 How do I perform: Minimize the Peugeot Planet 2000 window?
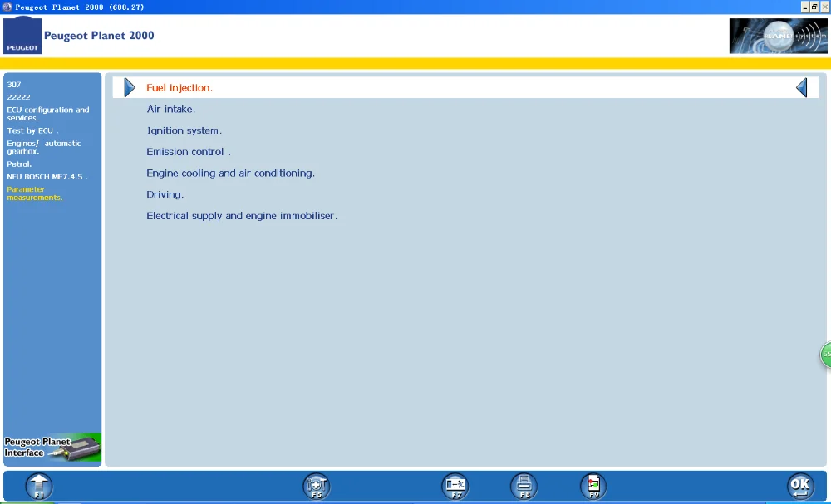pos(805,7)
